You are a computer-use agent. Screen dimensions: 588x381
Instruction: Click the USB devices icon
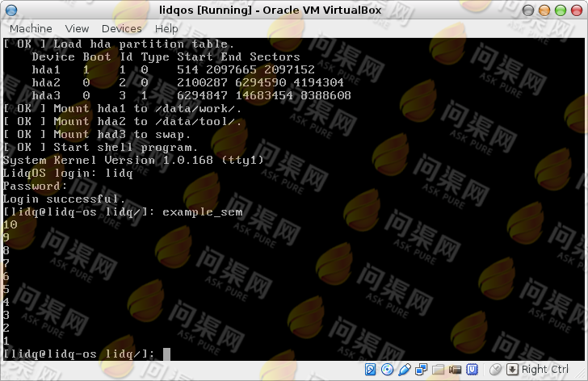click(404, 370)
